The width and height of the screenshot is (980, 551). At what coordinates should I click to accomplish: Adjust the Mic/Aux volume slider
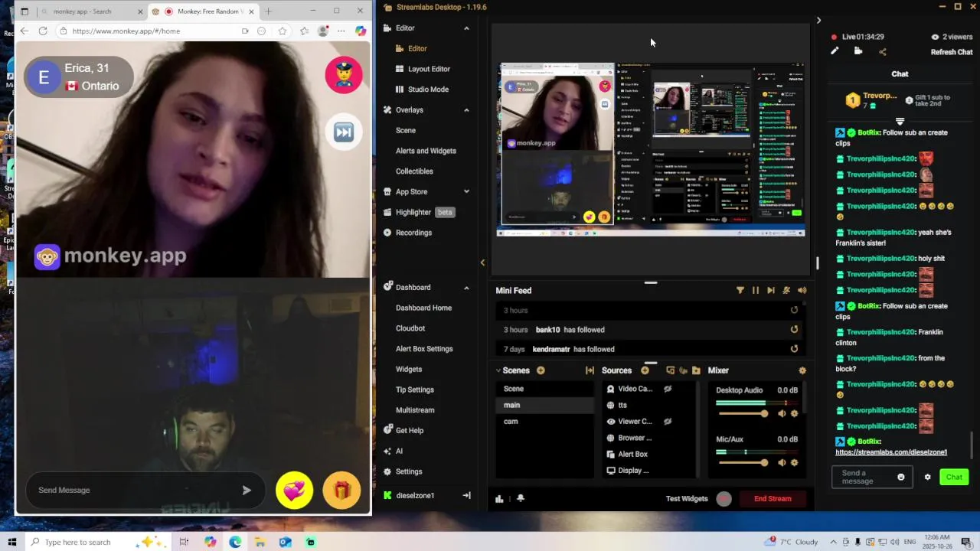pos(742,462)
